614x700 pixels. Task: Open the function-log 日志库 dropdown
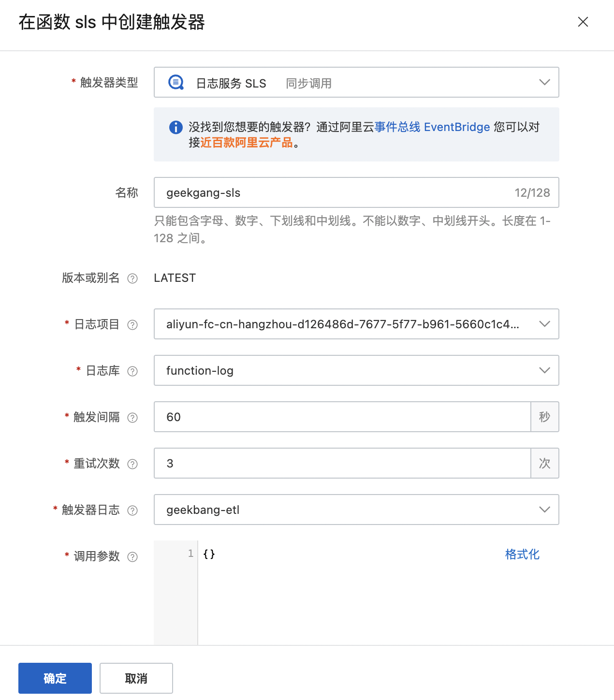click(545, 370)
